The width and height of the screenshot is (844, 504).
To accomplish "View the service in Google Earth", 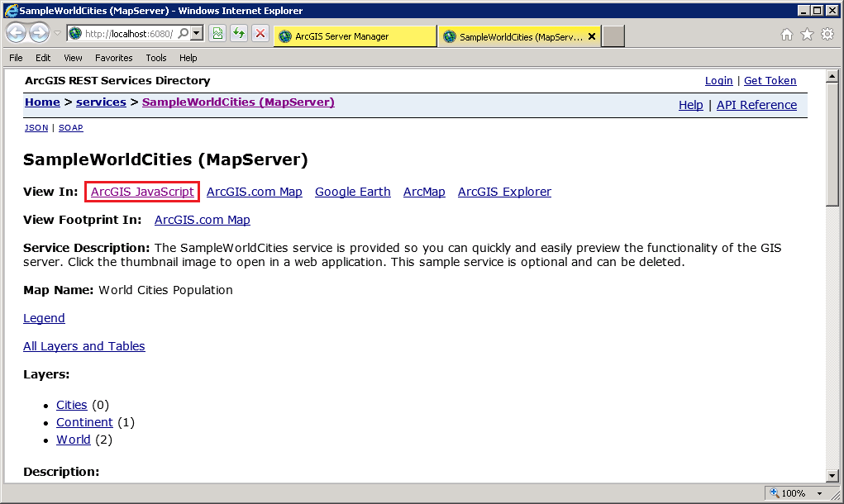I will coord(353,192).
